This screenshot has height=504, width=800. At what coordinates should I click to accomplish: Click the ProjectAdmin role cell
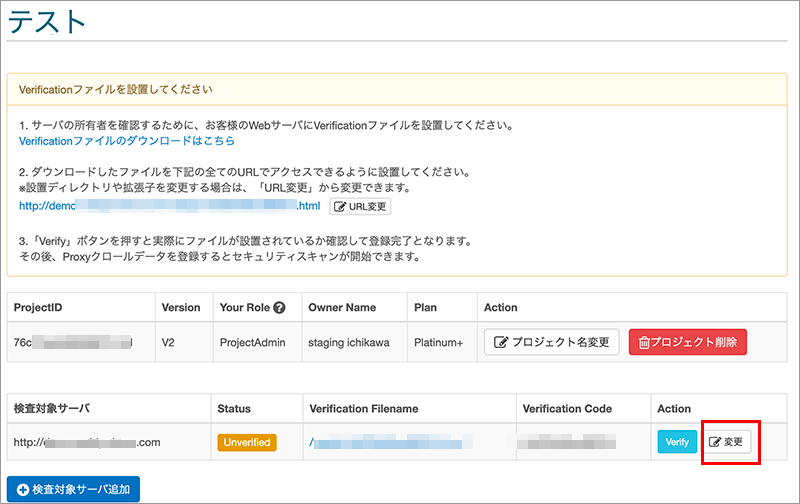(x=253, y=342)
